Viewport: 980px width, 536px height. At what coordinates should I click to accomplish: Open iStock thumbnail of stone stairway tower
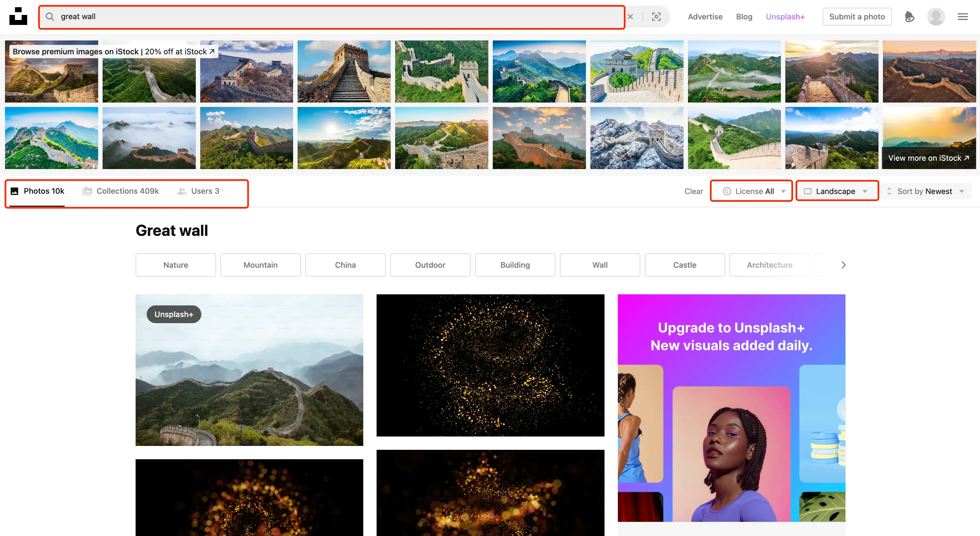(344, 72)
